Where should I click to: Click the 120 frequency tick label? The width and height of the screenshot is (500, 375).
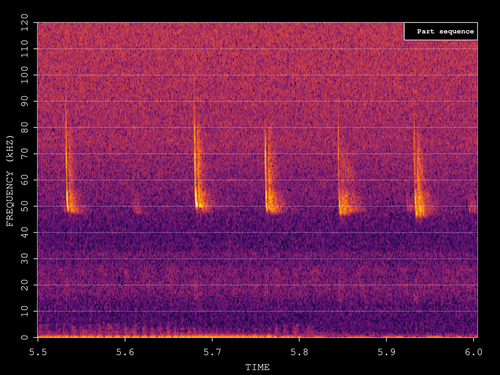(25, 23)
